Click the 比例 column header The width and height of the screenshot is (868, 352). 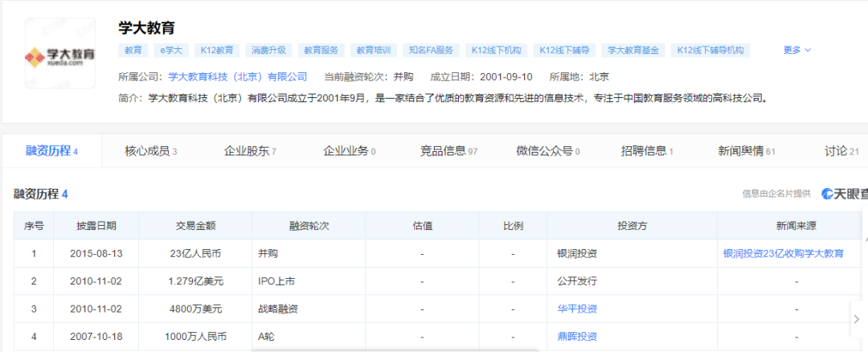tap(513, 226)
